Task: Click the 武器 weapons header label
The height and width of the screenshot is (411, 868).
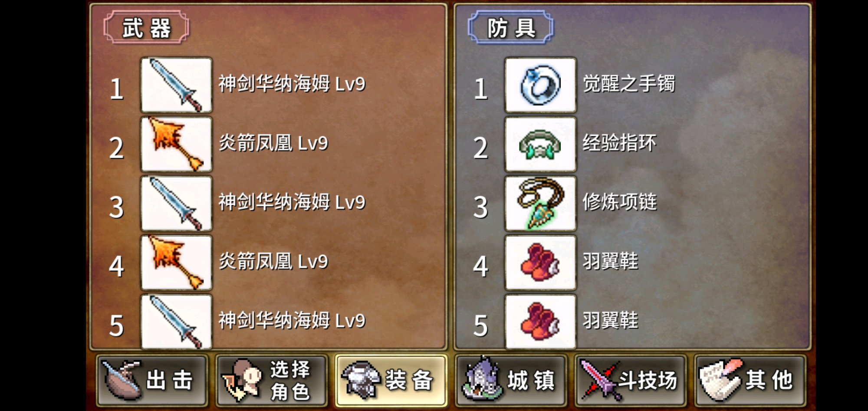Action: (x=146, y=28)
